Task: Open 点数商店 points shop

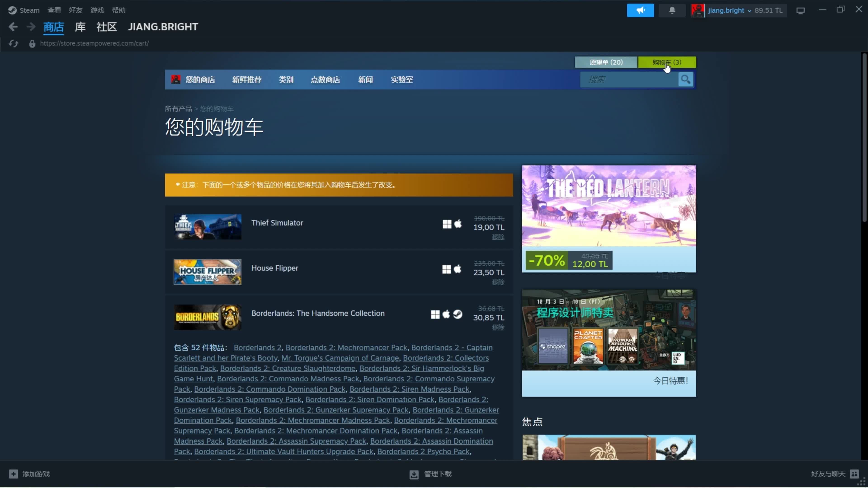Action: click(x=325, y=80)
